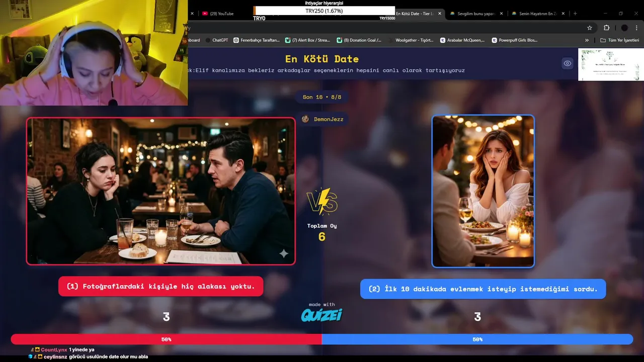Image resolution: width=644 pixels, height=362 pixels.
Task: Close the Senin Hayatının En tab
Action: tap(563, 14)
